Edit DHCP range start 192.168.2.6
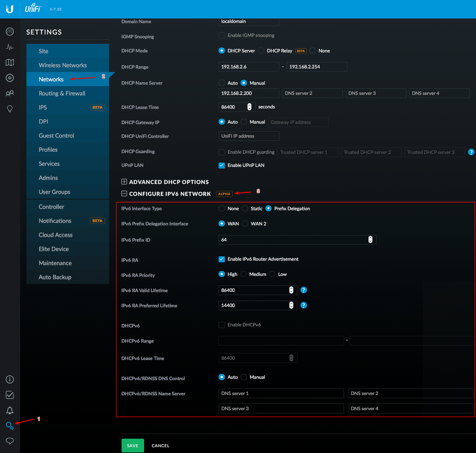The image size is (476, 453). [x=249, y=67]
